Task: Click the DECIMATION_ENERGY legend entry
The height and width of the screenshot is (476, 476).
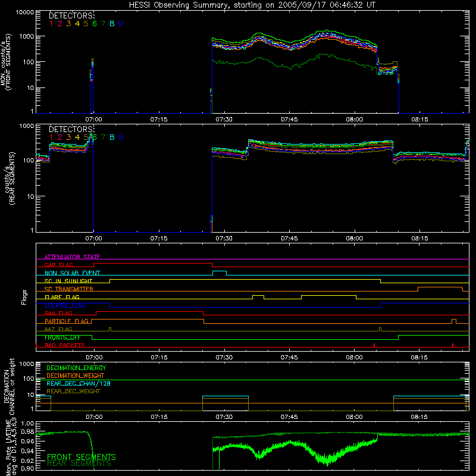Action: coord(76,368)
